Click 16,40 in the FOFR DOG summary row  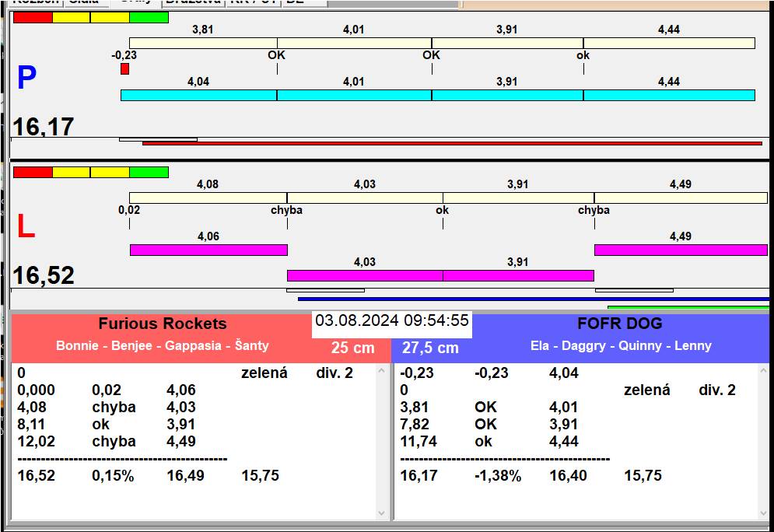tap(568, 476)
